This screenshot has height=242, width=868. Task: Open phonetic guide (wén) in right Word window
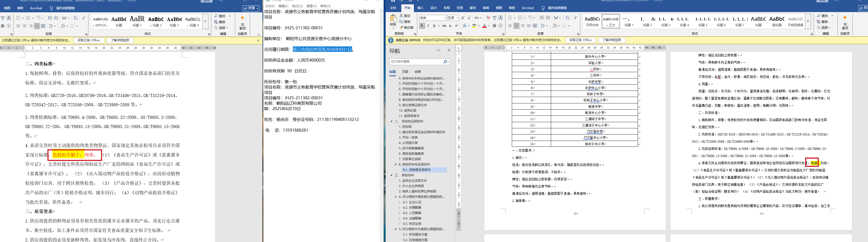tap(494, 18)
